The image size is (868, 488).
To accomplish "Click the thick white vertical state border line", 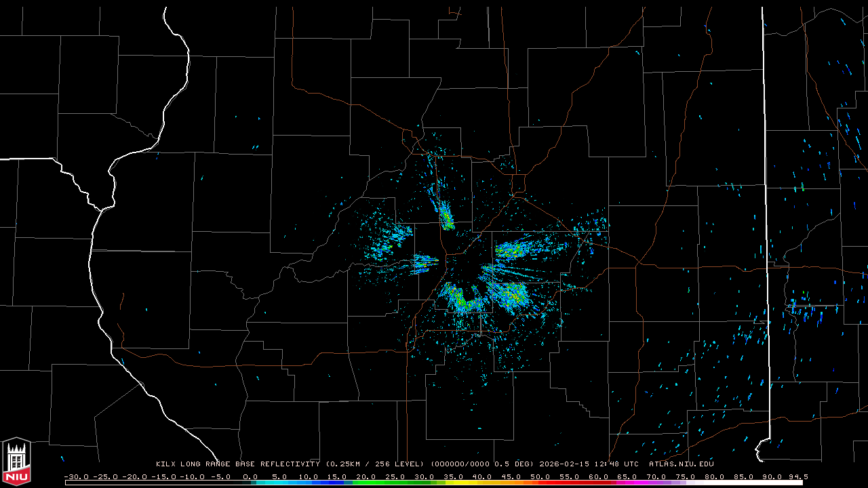I will point(766,203).
